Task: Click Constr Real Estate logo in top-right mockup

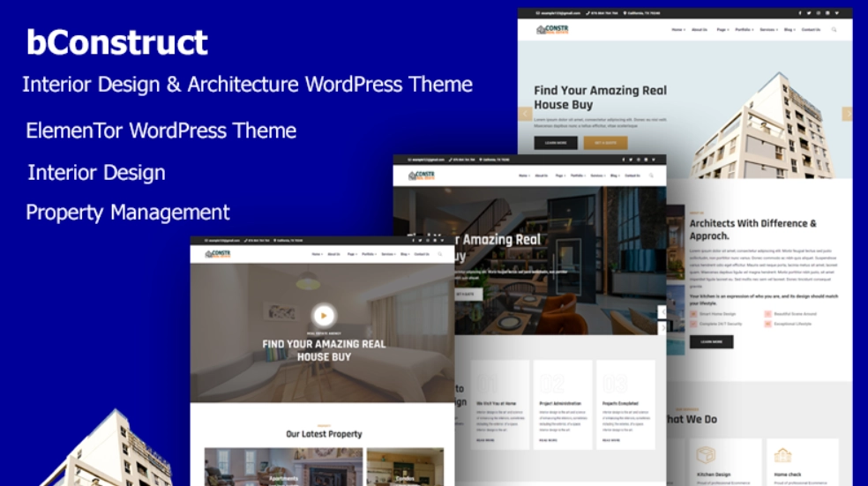Action: 552,29
